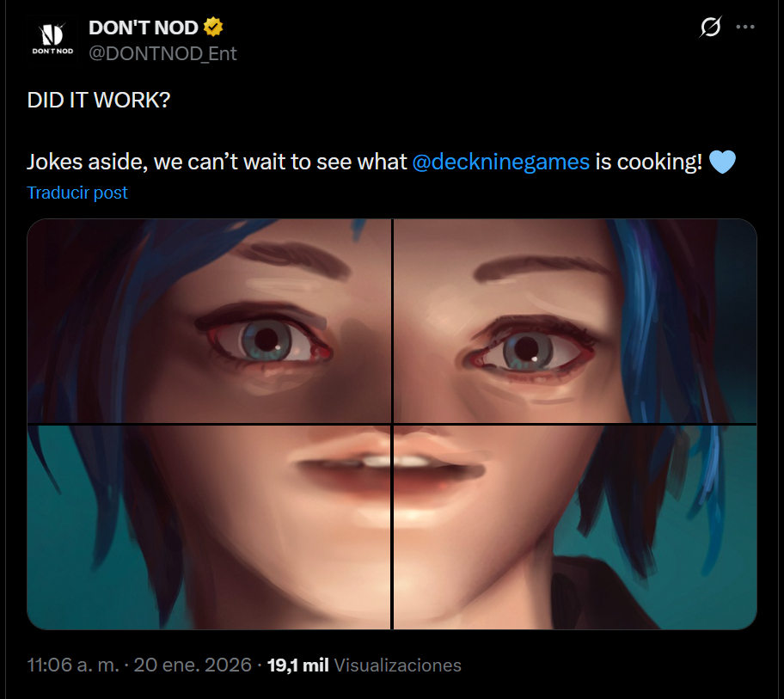The image size is (784, 699).
Task: Open the bottom-right image with chin and collar
Action: 575,527
